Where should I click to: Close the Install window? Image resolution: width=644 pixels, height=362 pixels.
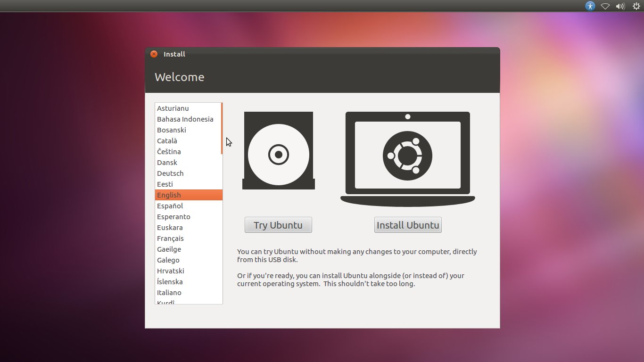[154, 54]
